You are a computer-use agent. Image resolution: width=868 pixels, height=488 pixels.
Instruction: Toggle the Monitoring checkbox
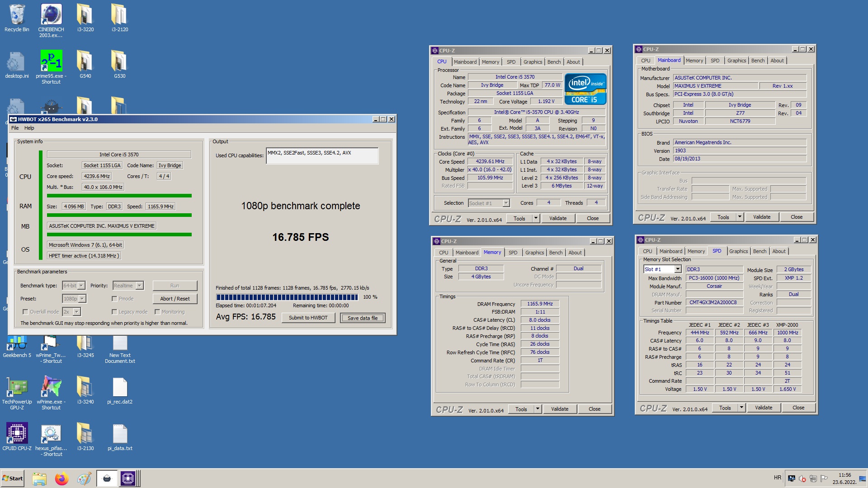(157, 312)
